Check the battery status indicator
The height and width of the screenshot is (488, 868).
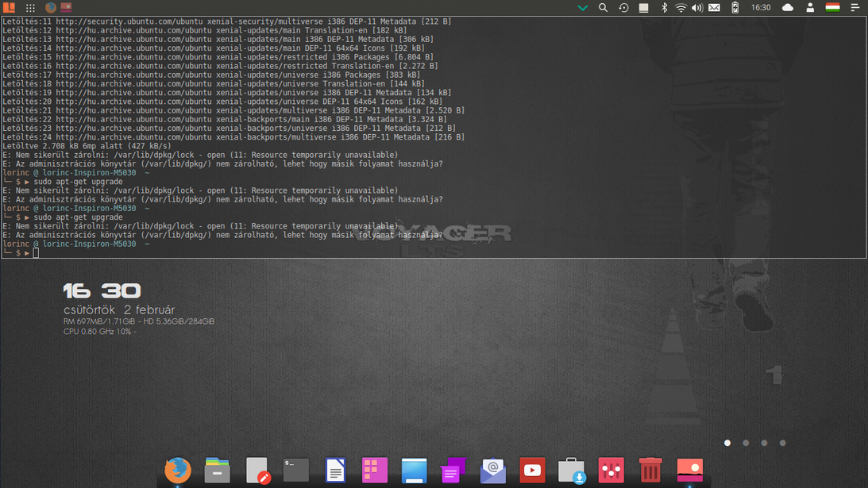735,8
